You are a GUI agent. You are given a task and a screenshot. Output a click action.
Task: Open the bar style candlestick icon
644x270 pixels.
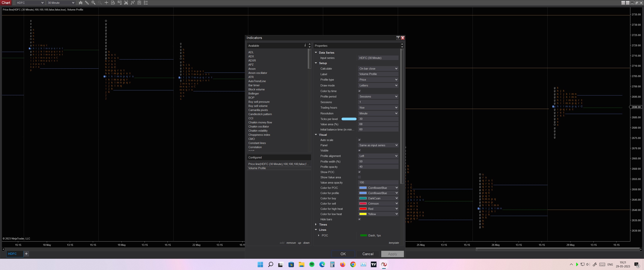tap(80, 2)
